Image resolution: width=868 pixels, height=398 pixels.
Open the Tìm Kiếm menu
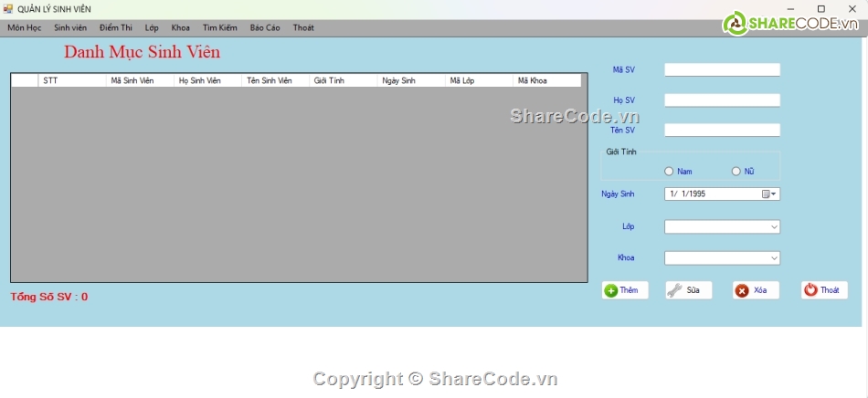pyautogui.click(x=219, y=28)
